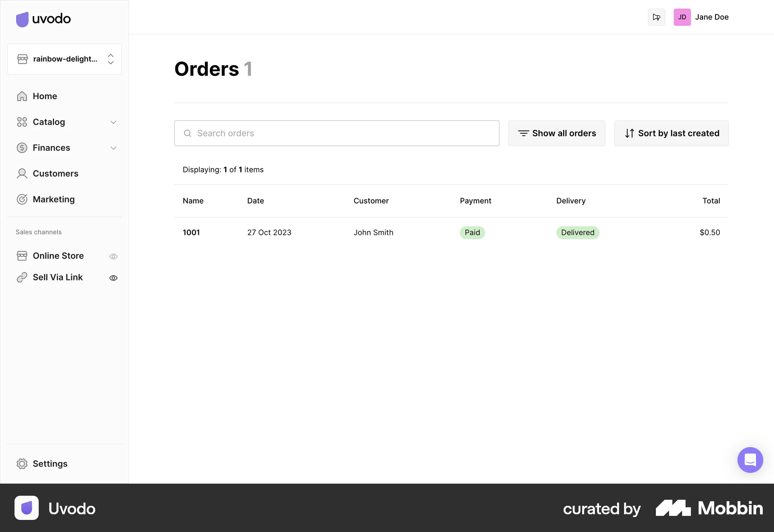774x532 pixels.
Task: Select the Sell Via Link channel icon
Action: [x=22, y=277]
